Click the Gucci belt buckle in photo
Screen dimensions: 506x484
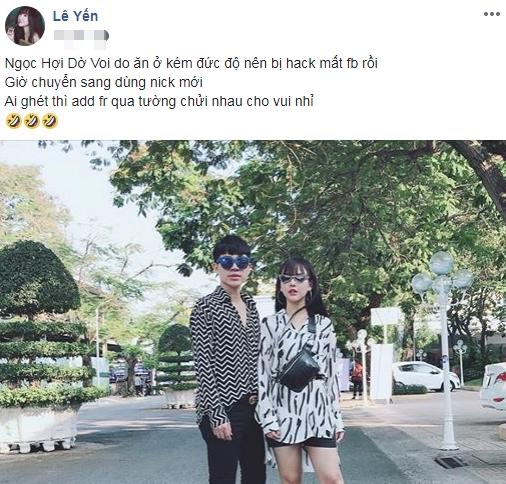pos(252,399)
